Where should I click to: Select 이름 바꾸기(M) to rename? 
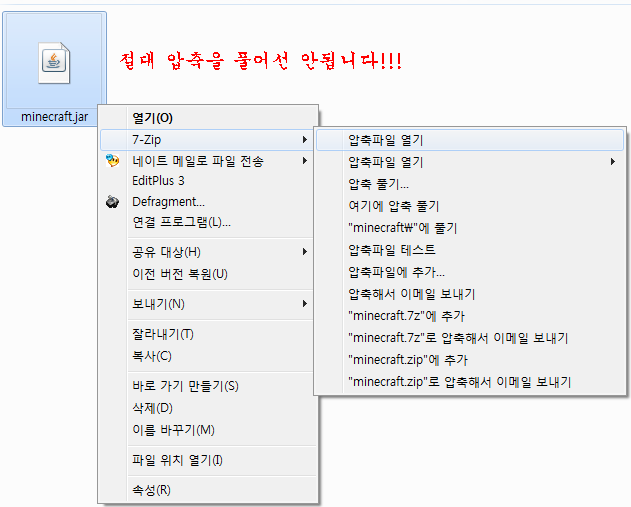tap(208, 430)
